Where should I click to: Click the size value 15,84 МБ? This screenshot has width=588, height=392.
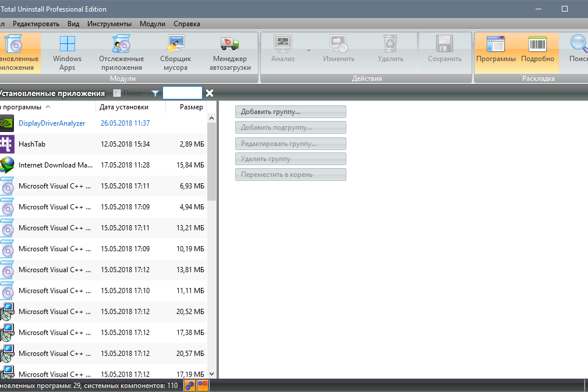(190, 165)
